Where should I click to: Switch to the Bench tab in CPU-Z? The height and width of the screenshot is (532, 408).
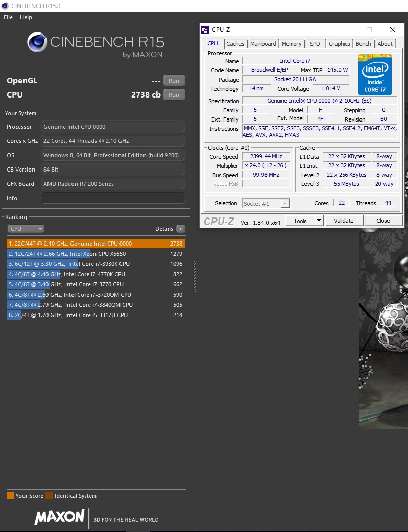(x=364, y=44)
